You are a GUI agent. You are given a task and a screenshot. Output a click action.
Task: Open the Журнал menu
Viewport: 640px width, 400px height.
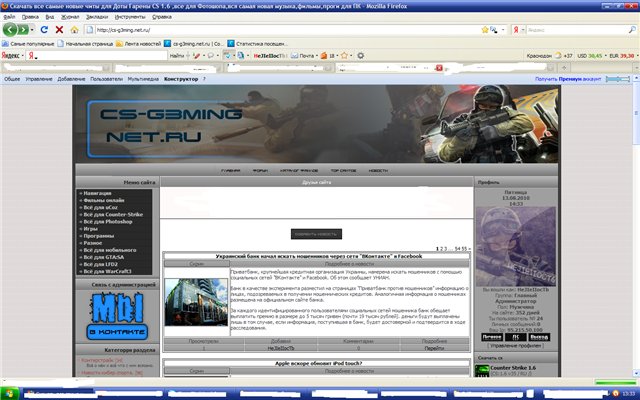70,17
